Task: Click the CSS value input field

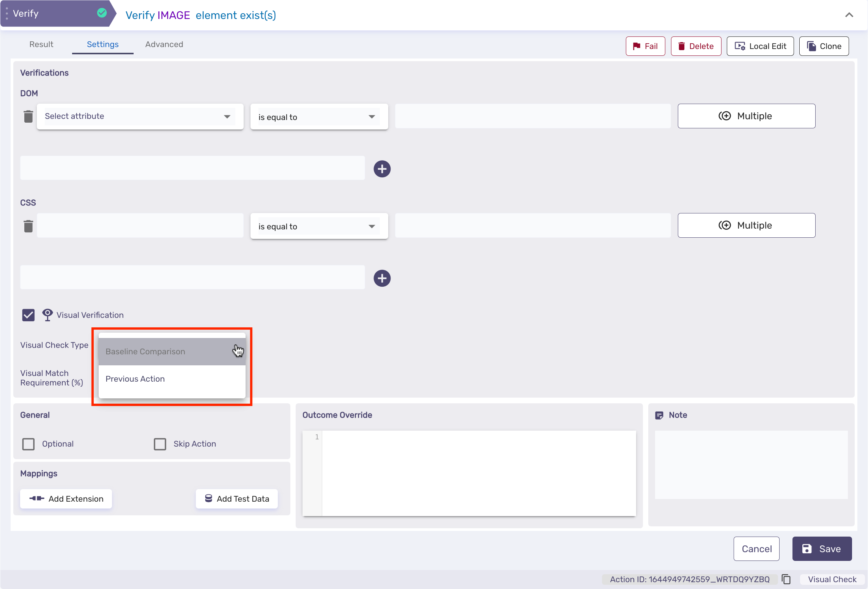Action: (x=533, y=225)
